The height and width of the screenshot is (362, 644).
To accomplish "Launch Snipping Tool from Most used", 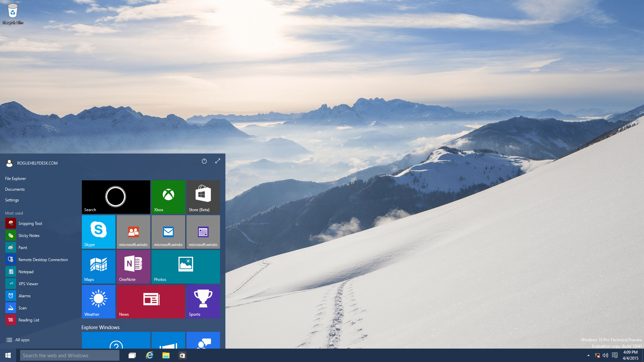I will [x=30, y=224].
